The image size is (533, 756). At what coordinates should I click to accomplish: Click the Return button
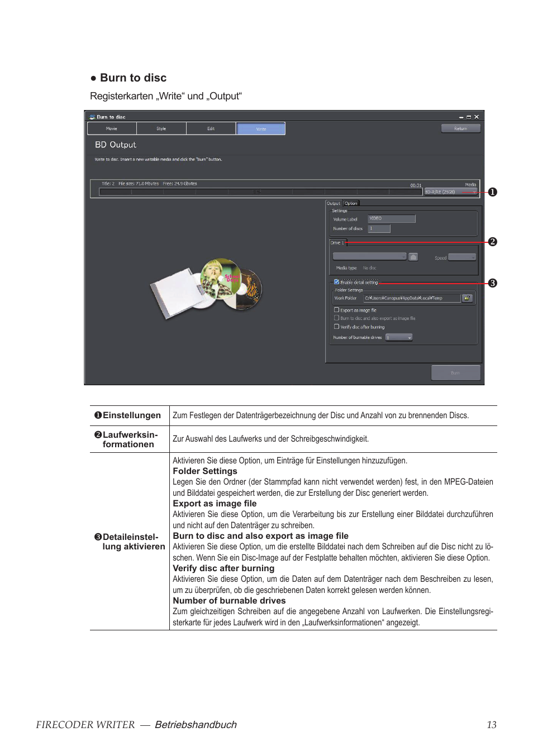[x=460, y=128]
